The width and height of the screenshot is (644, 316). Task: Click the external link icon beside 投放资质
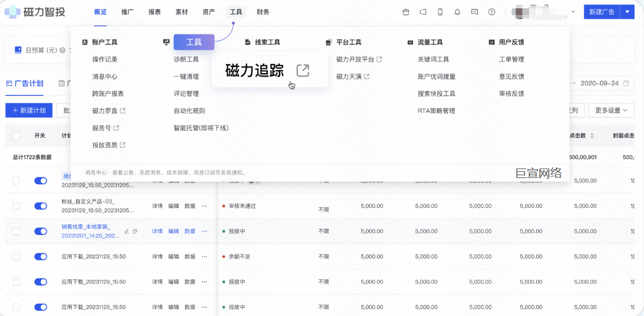coord(122,145)
